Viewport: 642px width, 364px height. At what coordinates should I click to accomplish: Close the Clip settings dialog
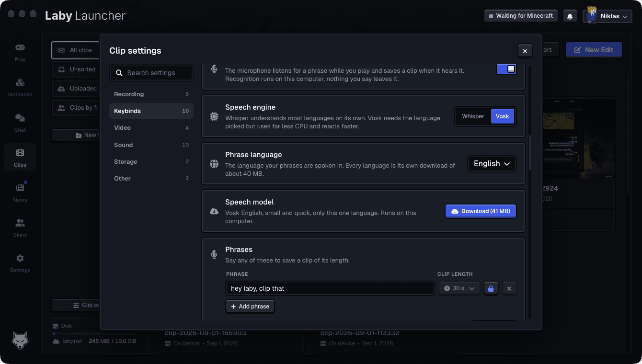click(x=525, y=51)
